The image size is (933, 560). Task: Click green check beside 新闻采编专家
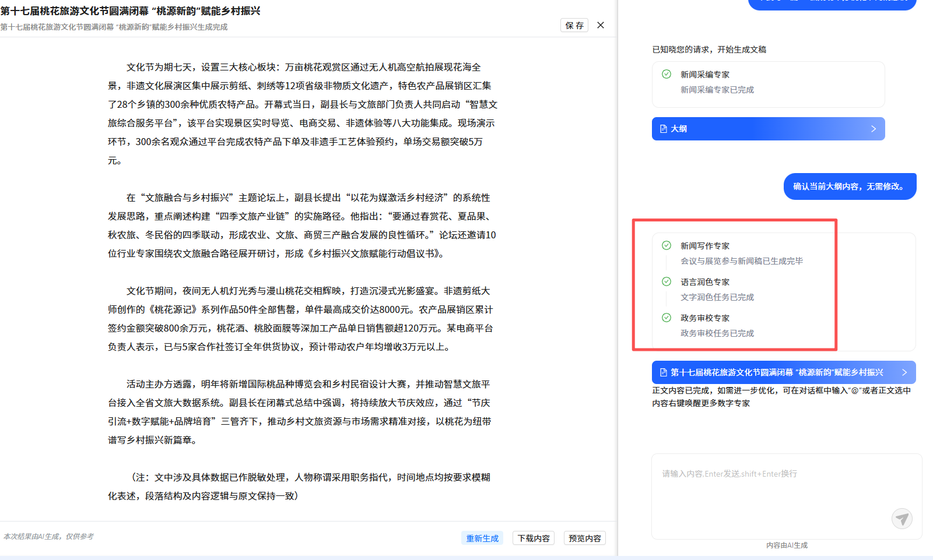click(x=667, y=74)
